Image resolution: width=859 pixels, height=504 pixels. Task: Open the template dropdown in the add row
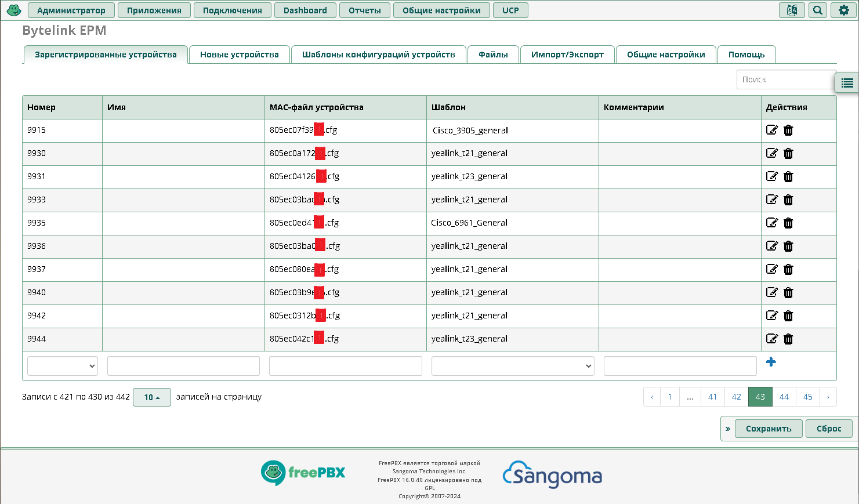click(x=513, y=365)
